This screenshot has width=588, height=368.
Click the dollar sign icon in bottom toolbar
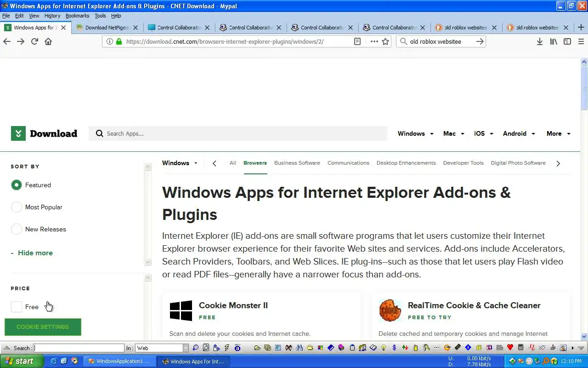[394, 348]
